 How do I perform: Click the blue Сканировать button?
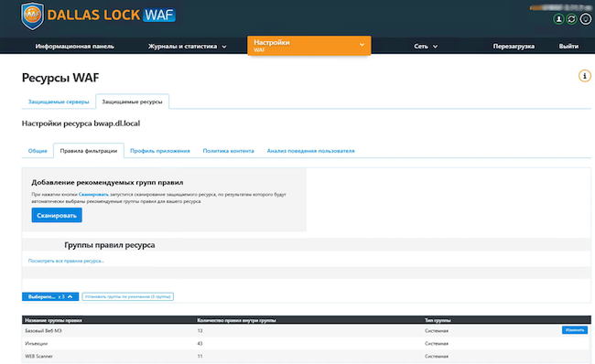tap(57, 215)
